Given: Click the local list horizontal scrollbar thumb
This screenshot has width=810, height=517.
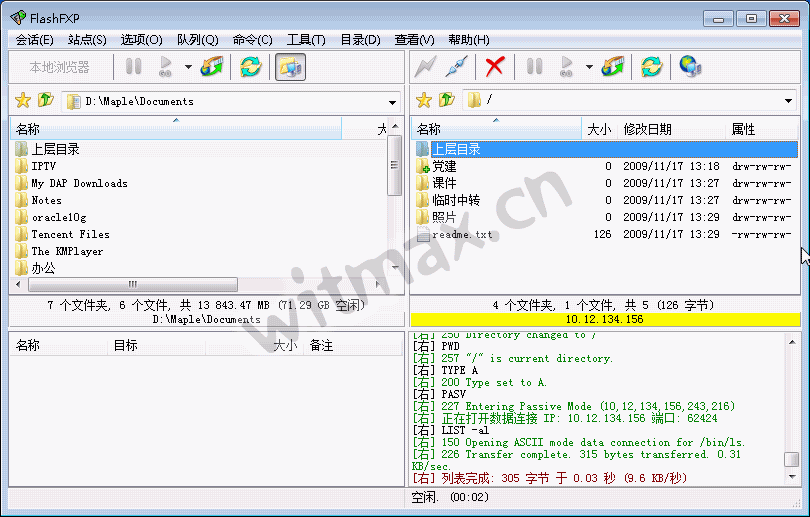Looking at the screenshot, I should pyautogui.click(x=133, y=284).
